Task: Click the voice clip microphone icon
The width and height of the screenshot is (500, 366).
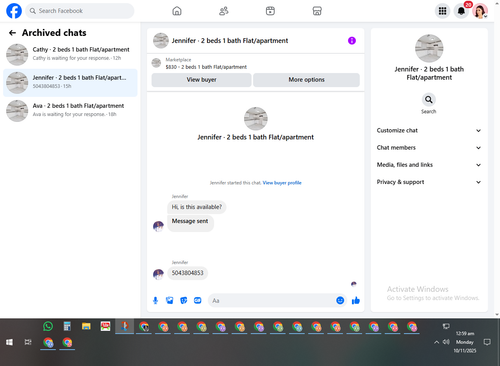Action: [155, 300]
